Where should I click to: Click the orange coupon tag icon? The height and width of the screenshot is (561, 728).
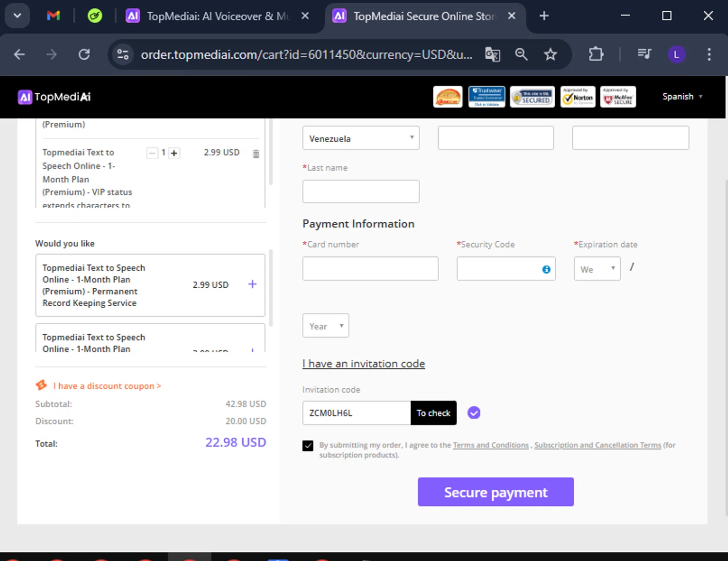coord(41,385)
